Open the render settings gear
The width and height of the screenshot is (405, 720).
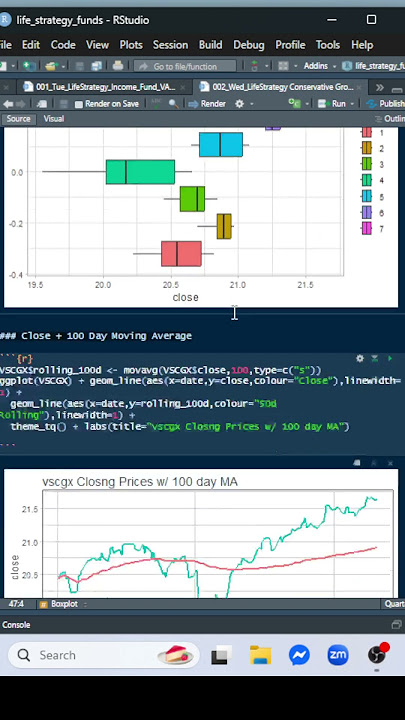(239, 104)
